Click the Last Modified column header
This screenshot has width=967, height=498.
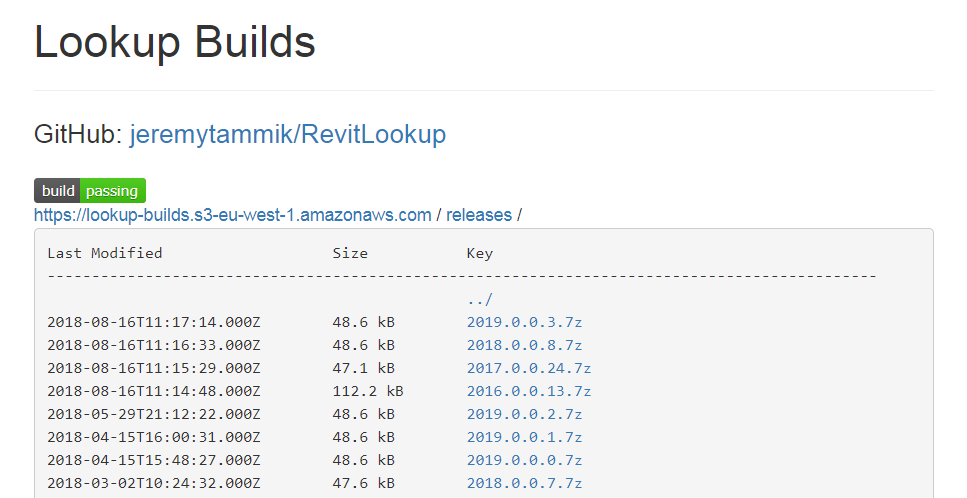(105, 253)
